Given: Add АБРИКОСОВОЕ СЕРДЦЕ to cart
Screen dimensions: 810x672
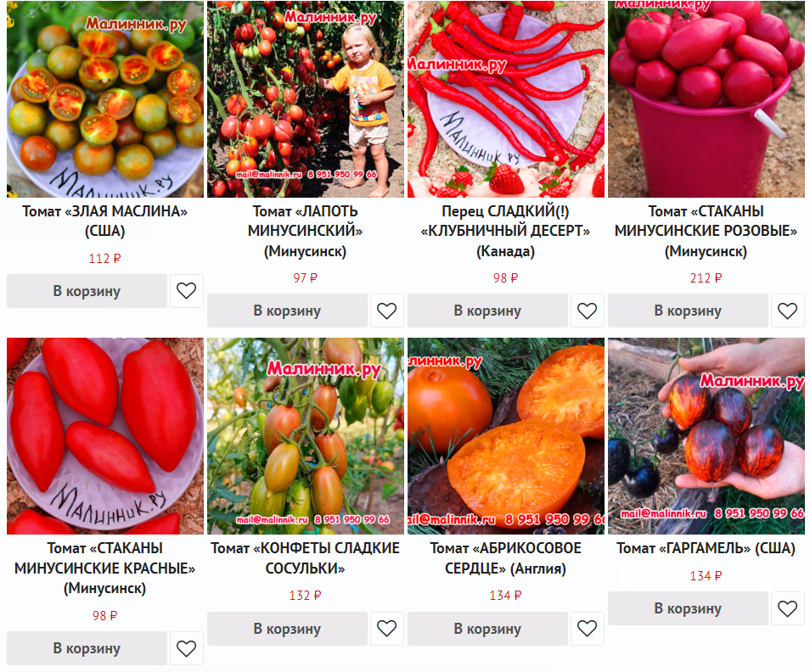Looking at the screenshot, I should (487, 629).
